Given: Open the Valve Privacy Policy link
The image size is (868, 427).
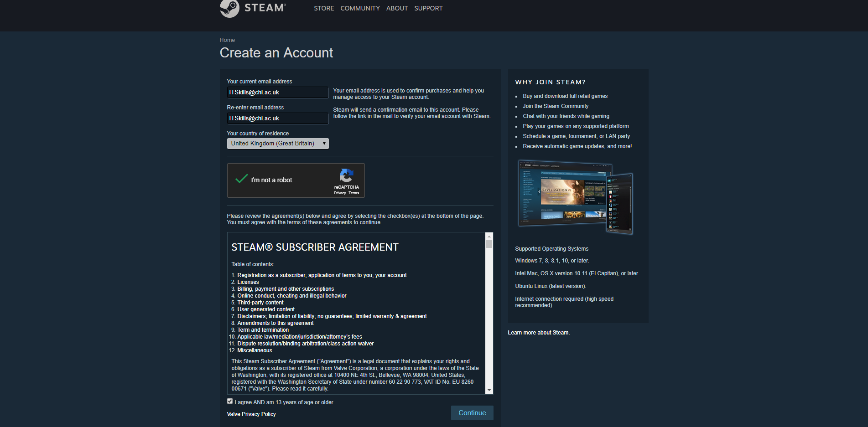Looking at the screenshot, I should [251, 414].
